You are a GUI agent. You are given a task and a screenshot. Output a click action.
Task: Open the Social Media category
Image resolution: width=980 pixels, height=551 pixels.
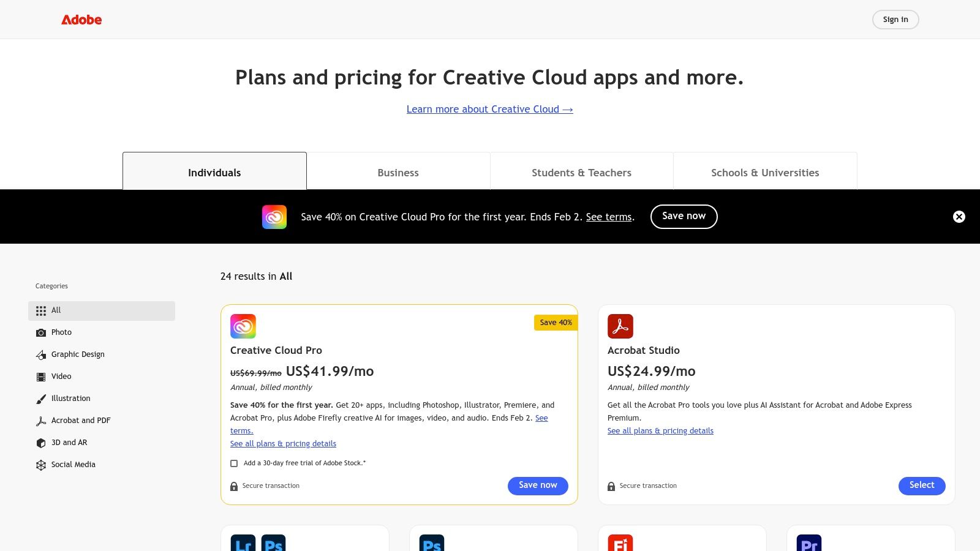pyautogui.click(x=73, y=465)
